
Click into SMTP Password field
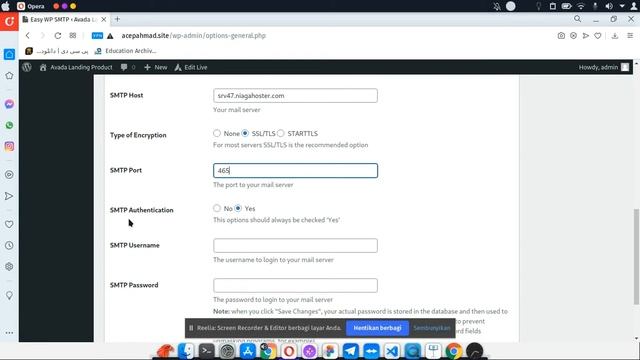click(x=295, y=285)
